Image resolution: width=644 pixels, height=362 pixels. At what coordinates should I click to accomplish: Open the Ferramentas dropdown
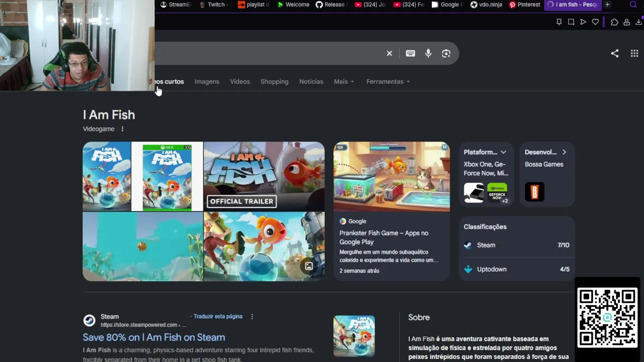click(x=388, y=81)
